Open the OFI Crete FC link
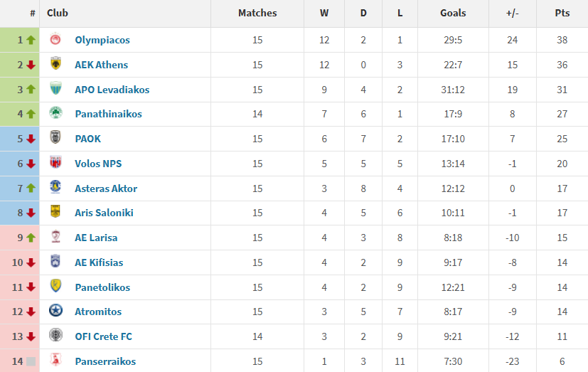588x372 pixels. pos(103,336)
